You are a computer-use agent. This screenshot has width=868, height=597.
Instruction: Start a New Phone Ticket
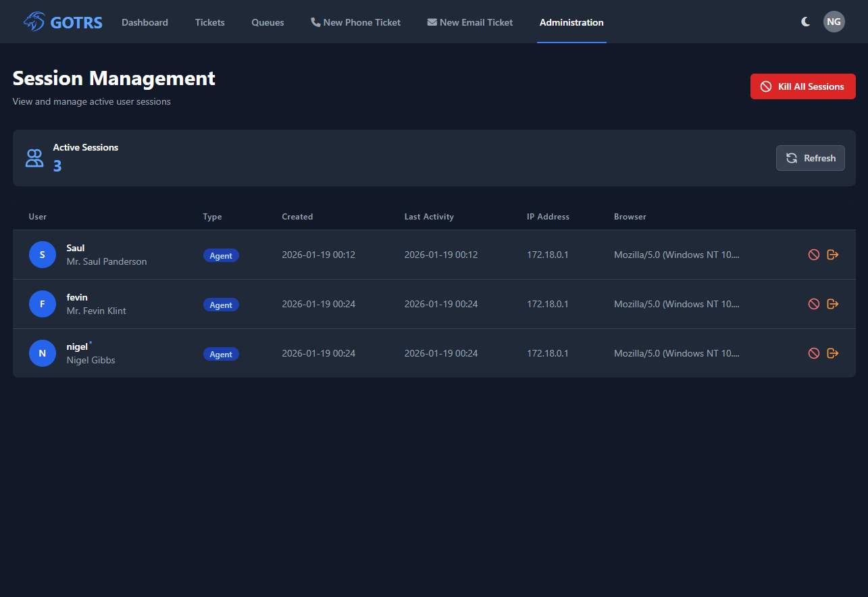point(355,22)
